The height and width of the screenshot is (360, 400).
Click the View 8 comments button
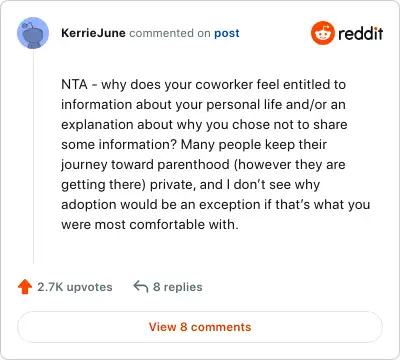[x=200, y=327]
